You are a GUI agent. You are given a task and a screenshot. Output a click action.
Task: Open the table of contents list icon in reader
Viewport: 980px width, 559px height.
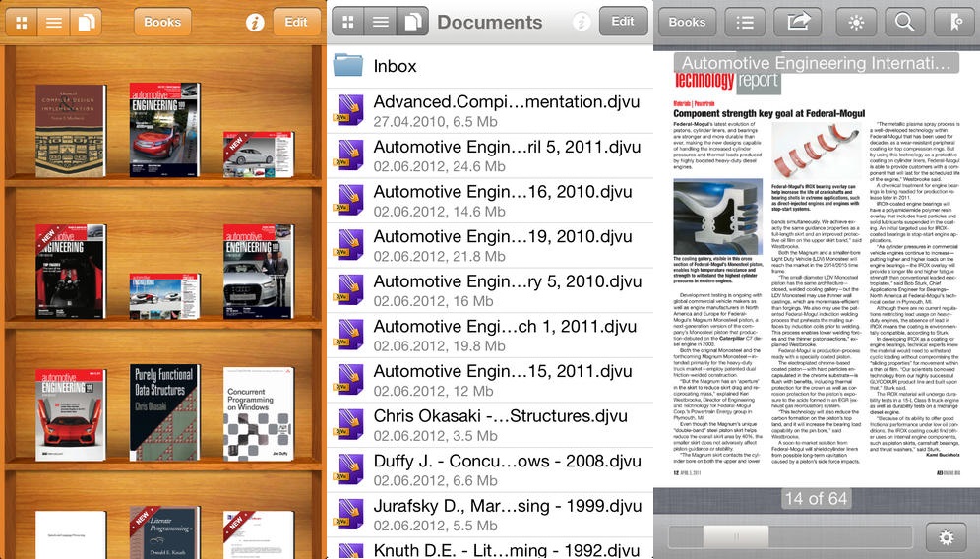tap(745, 22)
